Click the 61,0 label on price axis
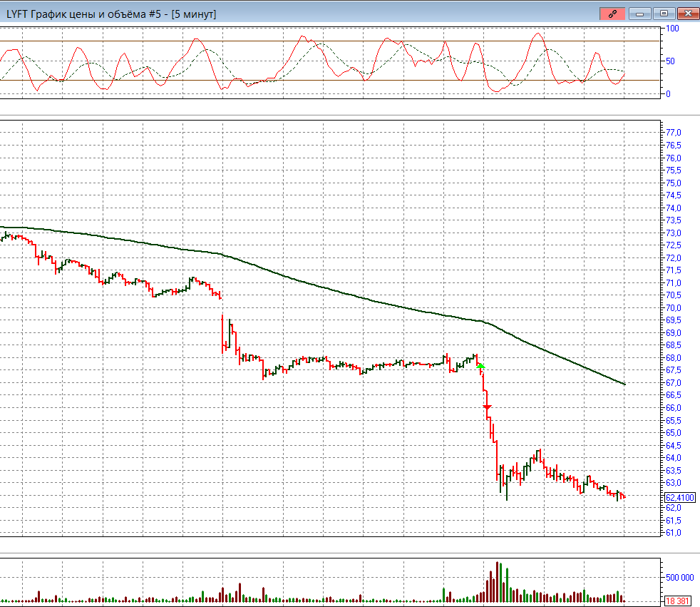The height and width of the screenshot is (607, 700). (674, 533)
